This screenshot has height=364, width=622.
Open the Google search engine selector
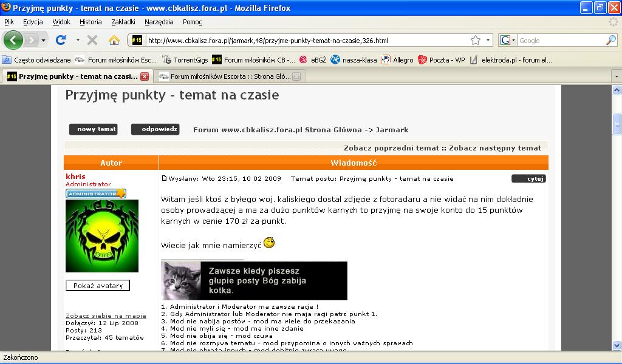click(x=507, y=40)
